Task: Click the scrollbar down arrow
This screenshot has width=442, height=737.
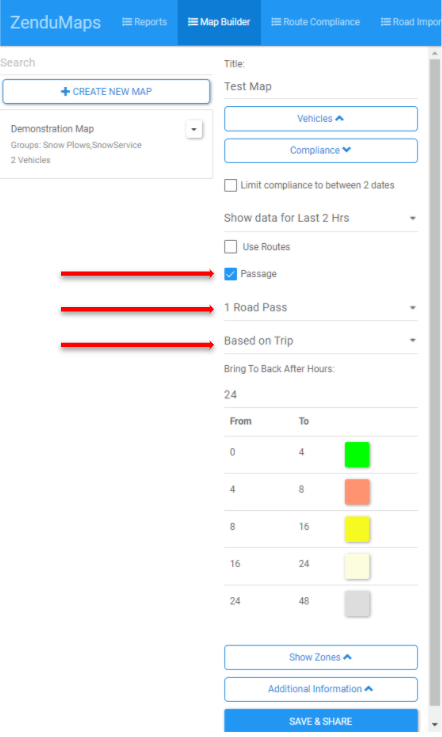Action: [x=434, y=725]
